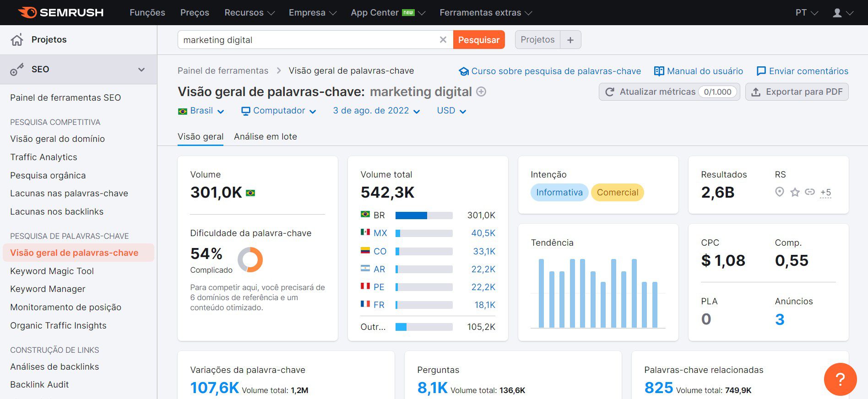Click the Tendência bar chart
Viewport: 868px width, 399px height.
pos(598,293)
